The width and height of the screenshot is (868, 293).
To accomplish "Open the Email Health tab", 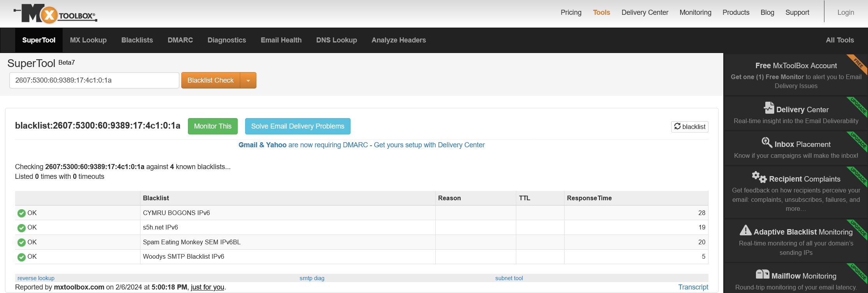I will [281, 40].
